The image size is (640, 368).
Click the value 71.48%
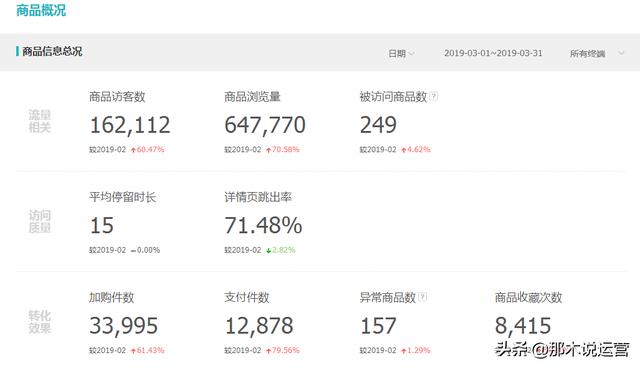click(x=263, y=226)
